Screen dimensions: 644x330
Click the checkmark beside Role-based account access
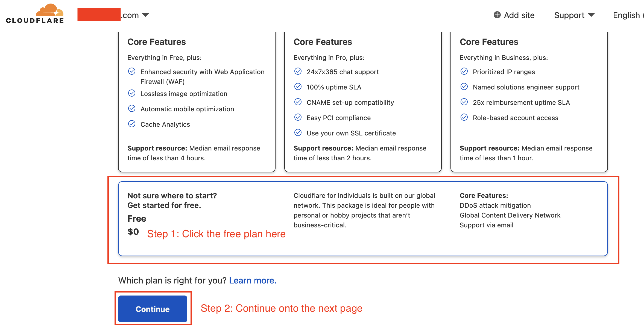tap(464, 117)
